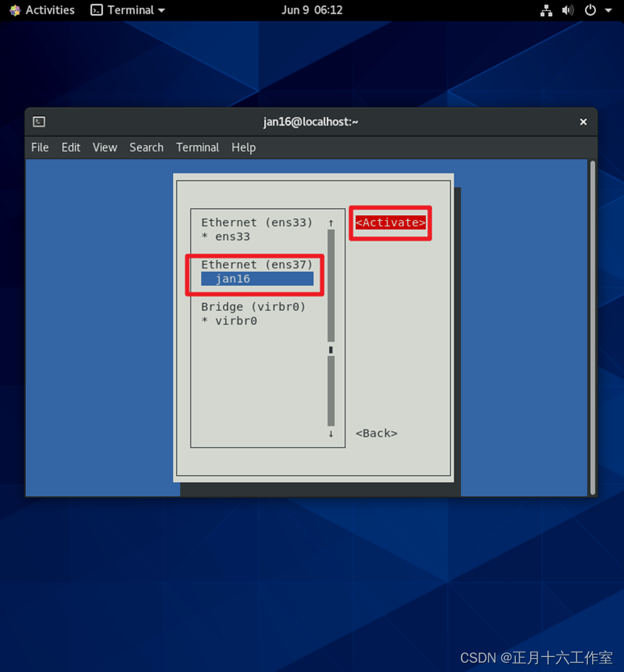
Task: Open the Terminal menu
Action: click(198, 147)
